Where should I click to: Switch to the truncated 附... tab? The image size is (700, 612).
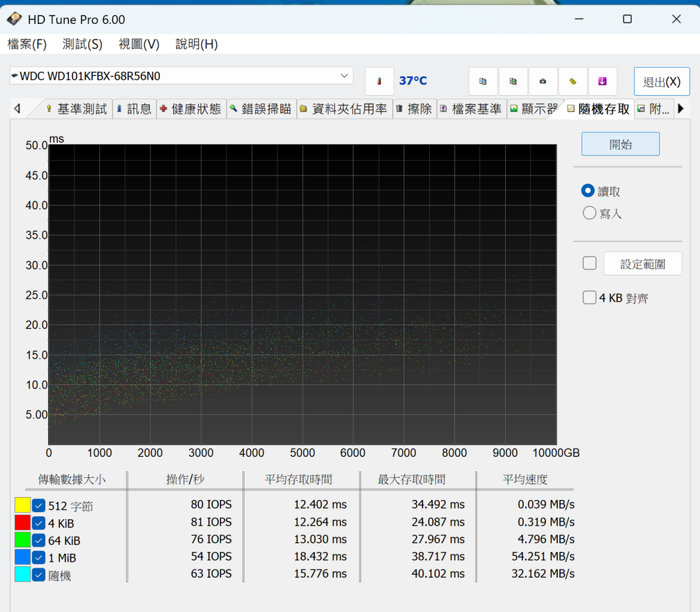pos(653,109)
